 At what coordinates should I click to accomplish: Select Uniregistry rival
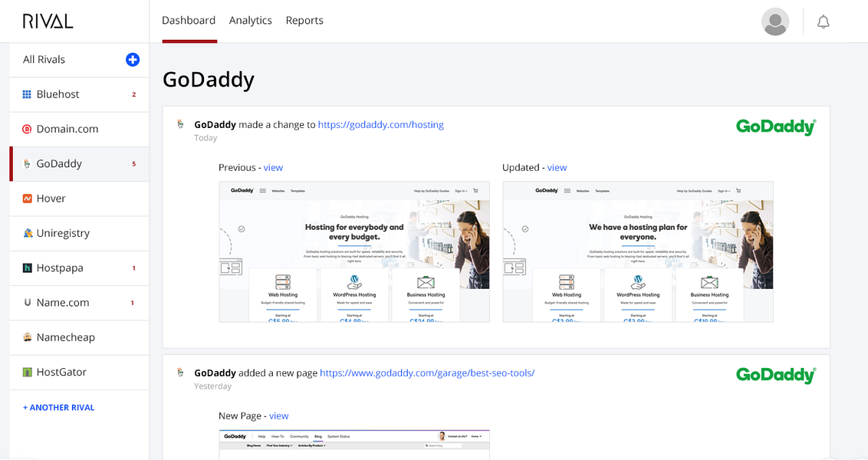point(79,233)
